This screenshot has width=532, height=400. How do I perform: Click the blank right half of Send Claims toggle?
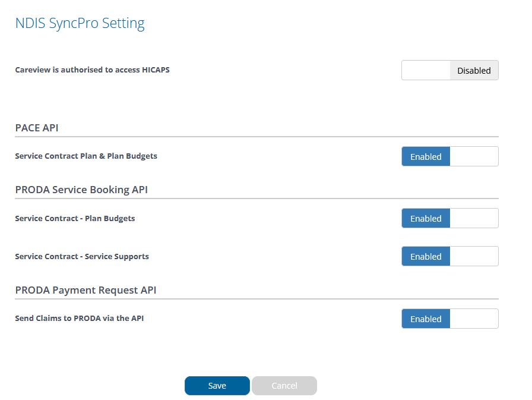click(474, 319)
